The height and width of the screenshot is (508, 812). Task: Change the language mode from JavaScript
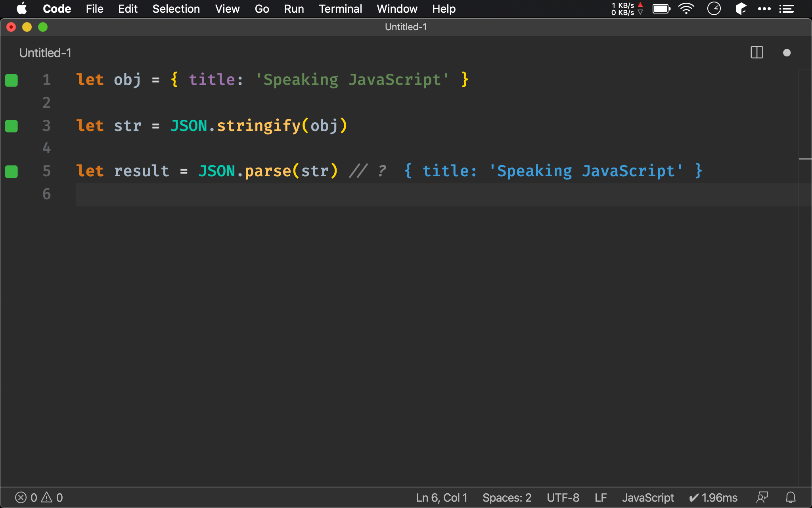click(648, 497)
